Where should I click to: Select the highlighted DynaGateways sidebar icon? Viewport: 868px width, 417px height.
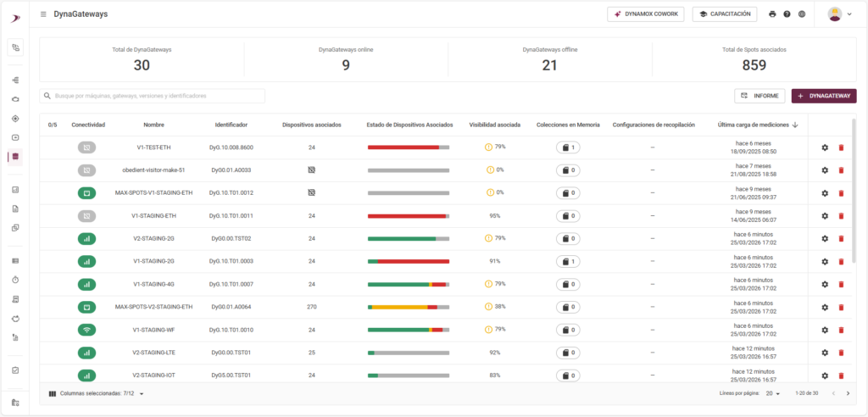15,157
